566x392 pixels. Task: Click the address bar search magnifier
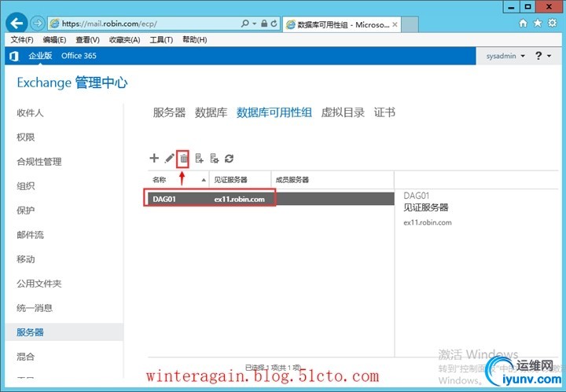coord(245,24)
